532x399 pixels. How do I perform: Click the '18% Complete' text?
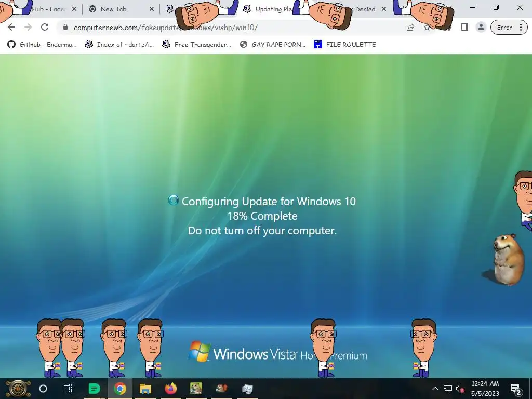point(262,216)
